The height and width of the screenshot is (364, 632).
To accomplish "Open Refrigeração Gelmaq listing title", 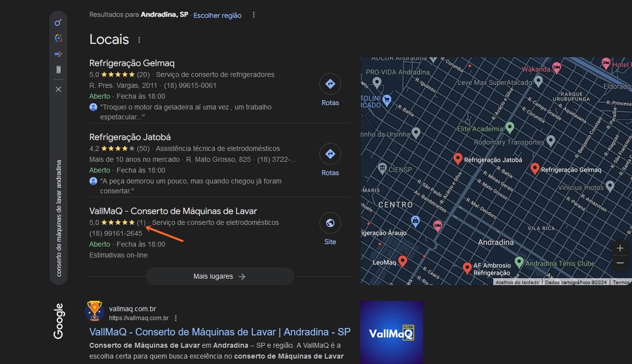I will [x=132, y=63].
